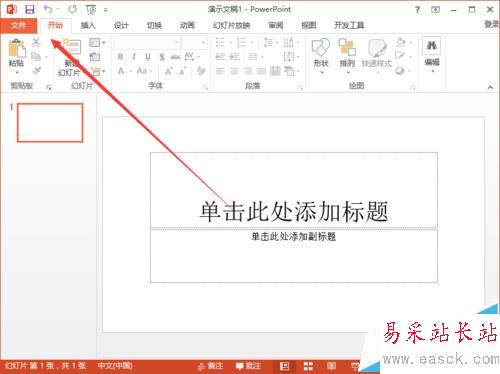This screenshot has width=500, height=374.
Task: Decrease font size with smaller A icon
Action: click(x=182, y=71)
